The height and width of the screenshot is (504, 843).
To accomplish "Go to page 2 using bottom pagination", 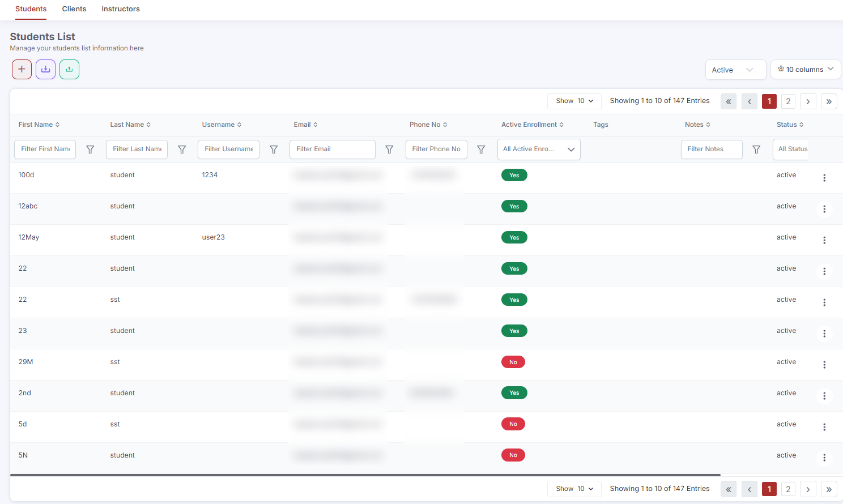I will [788, 489].
